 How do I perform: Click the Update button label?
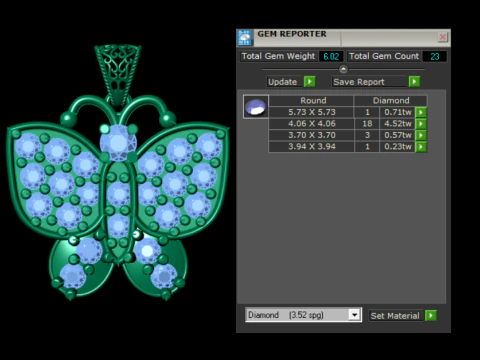pos(283,82)
